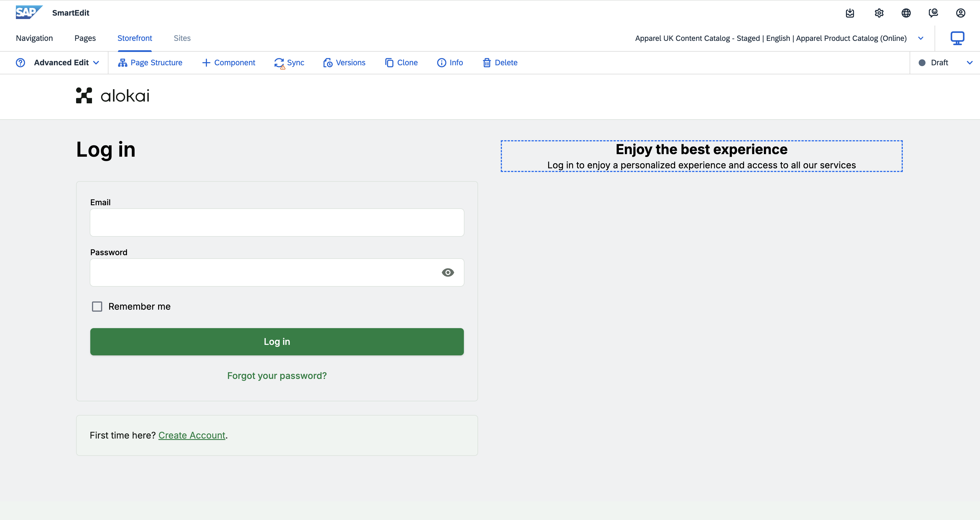This screenshot has width=980, height=520.
Task: Check the Remember me checkbox
Action: 97,307
